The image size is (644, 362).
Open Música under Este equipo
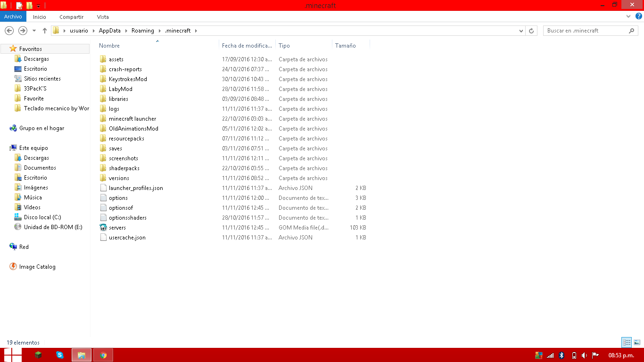tap(33, 197)
